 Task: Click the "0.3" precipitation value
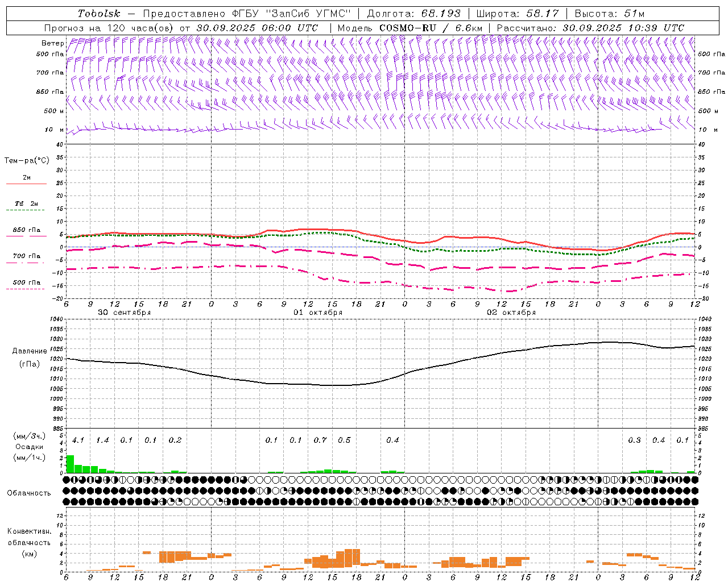(634, 440)
